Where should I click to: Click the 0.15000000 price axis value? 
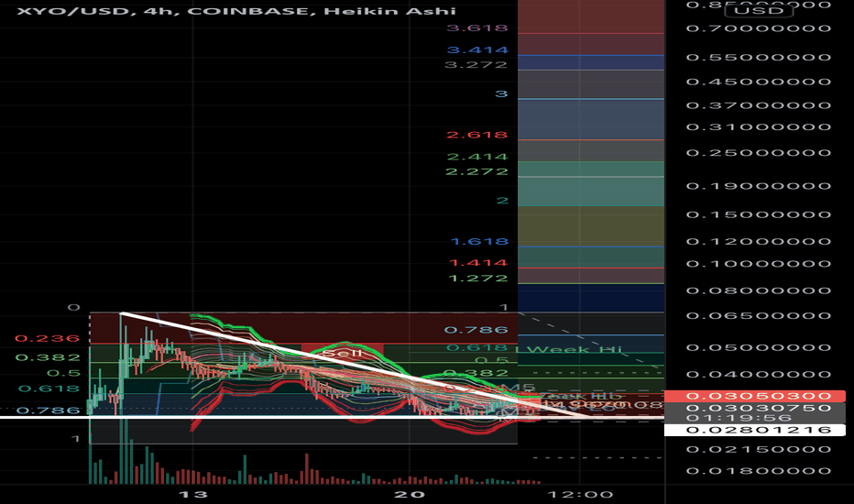coord(759,214)
